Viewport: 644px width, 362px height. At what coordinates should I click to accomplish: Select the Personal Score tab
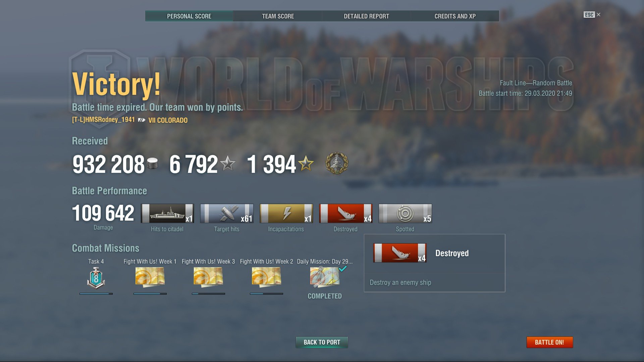coord(189,16)
